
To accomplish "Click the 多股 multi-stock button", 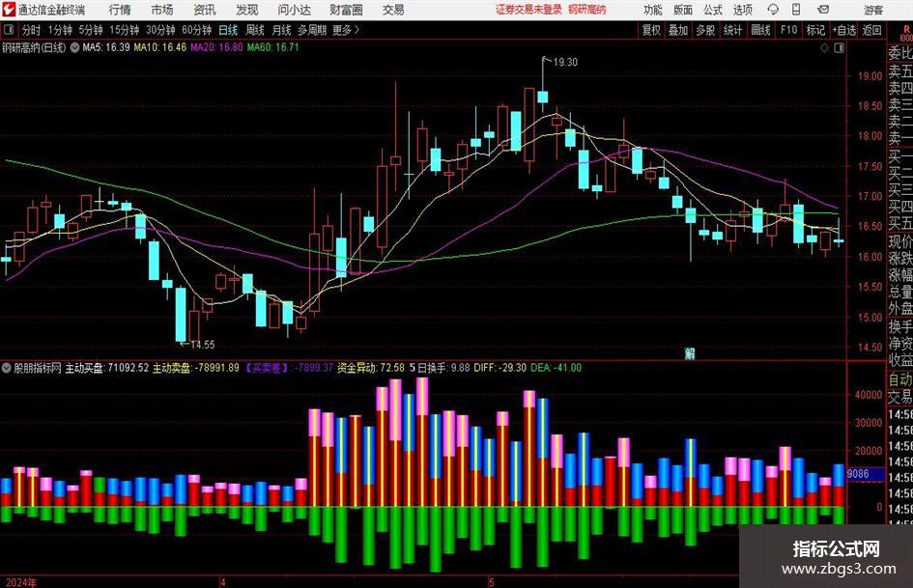I will pyautogui.click(x=705, y=30).
